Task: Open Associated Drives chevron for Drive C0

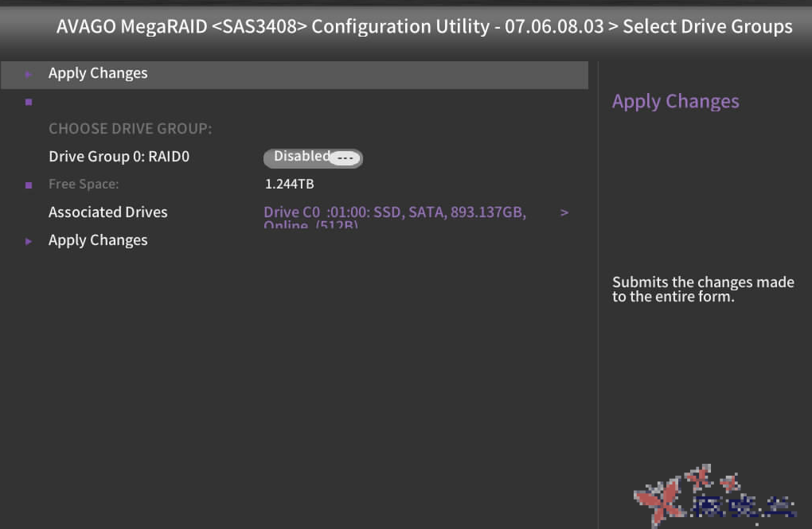Action: pos(564,212)
